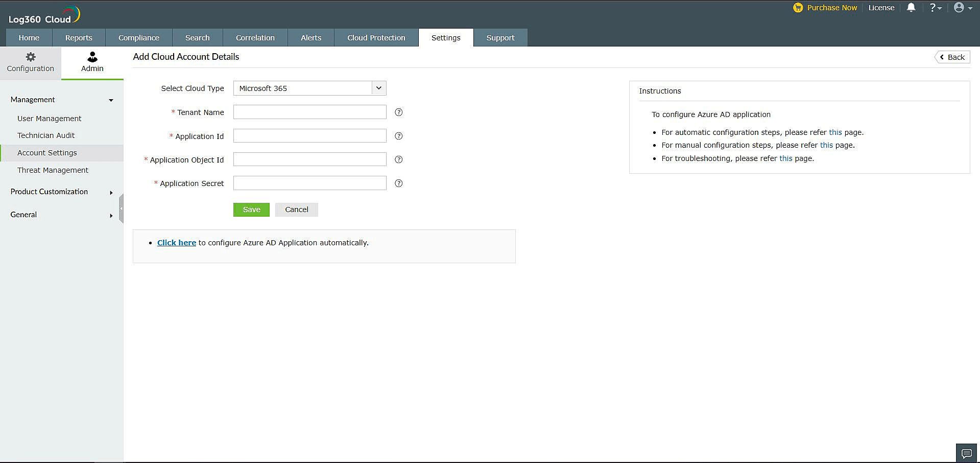Open the user profile menu
Viewport: 980px width, 463px height.
point(963,8)
